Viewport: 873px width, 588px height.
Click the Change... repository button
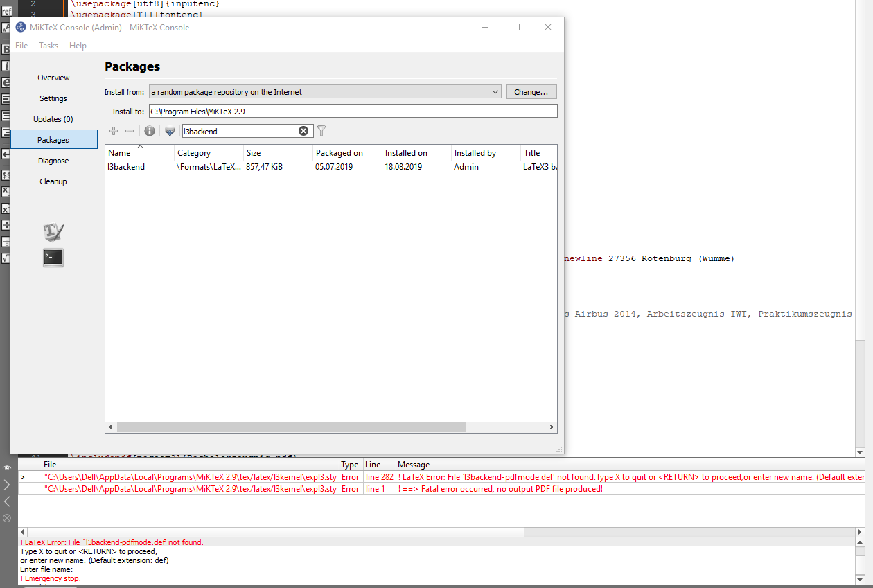(531, 91)
